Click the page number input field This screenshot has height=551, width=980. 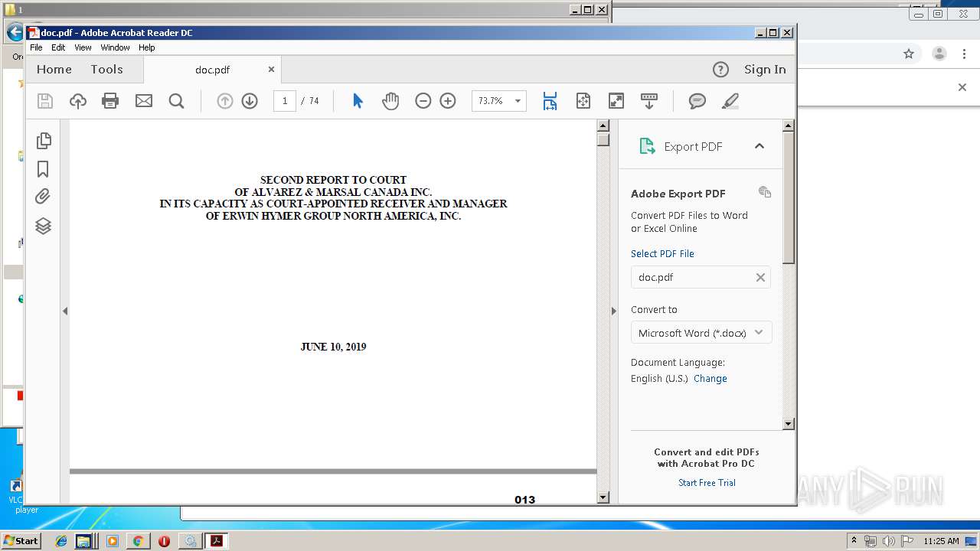pos(285,101)
